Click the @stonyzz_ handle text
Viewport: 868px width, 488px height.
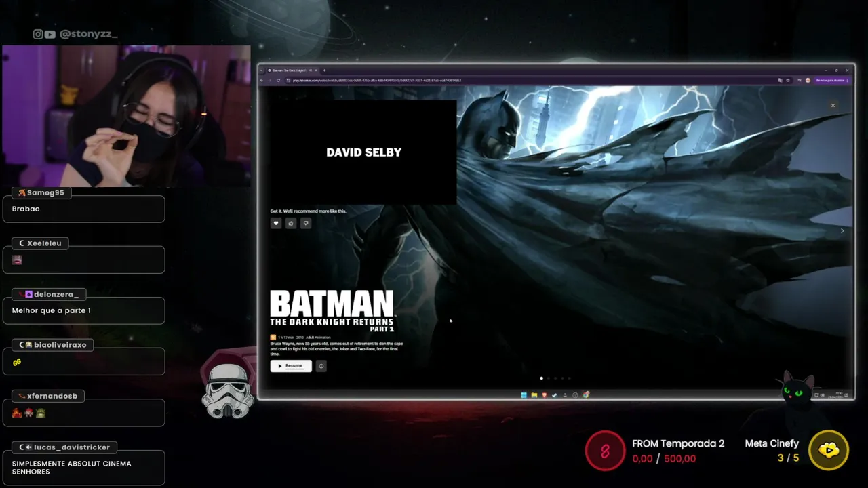pos(89,34)
